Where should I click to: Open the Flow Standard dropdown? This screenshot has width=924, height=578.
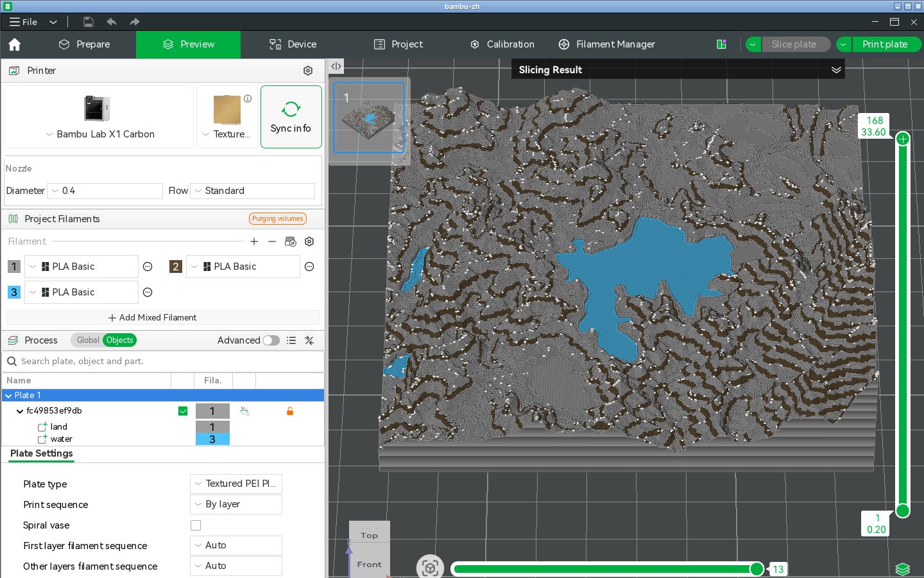pyautogui.click(x=253, y=191)
